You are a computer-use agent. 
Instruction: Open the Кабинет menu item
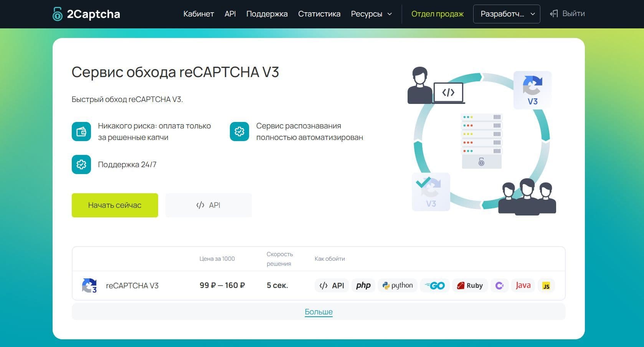point(198,14)
